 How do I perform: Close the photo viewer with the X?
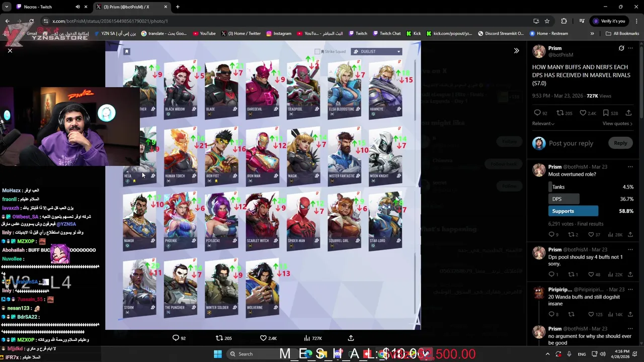10,50
